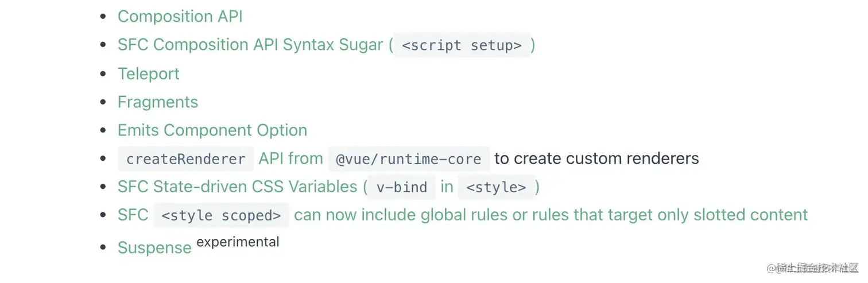The image size is (868, 283).
Task: Click the experimental superscript label
Action: tap(238, 242)
